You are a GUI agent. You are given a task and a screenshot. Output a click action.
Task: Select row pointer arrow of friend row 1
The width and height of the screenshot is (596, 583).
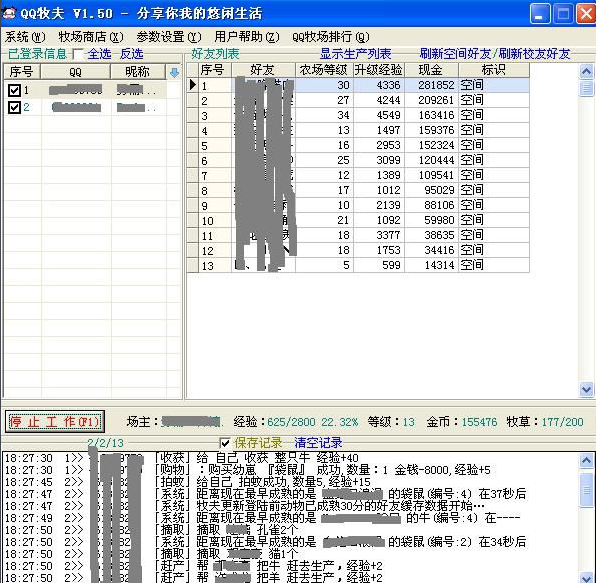[193, 84]
